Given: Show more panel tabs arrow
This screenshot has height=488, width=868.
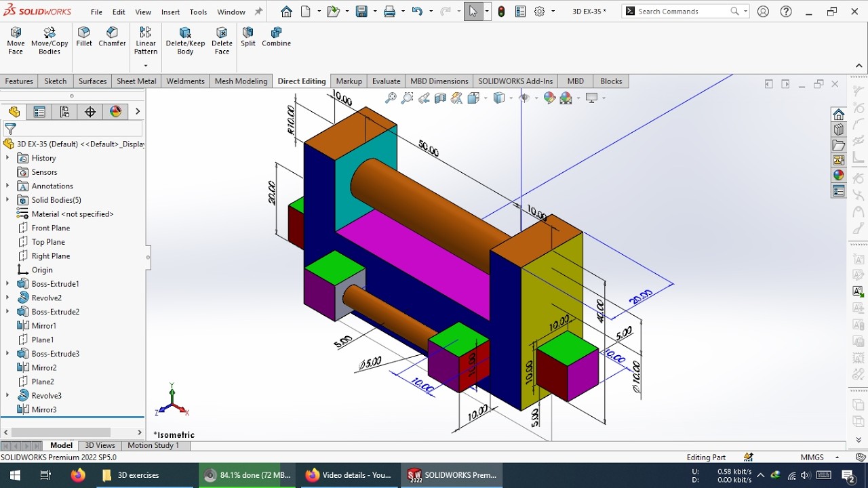Looking at the screenshot, I should point(138,112).
